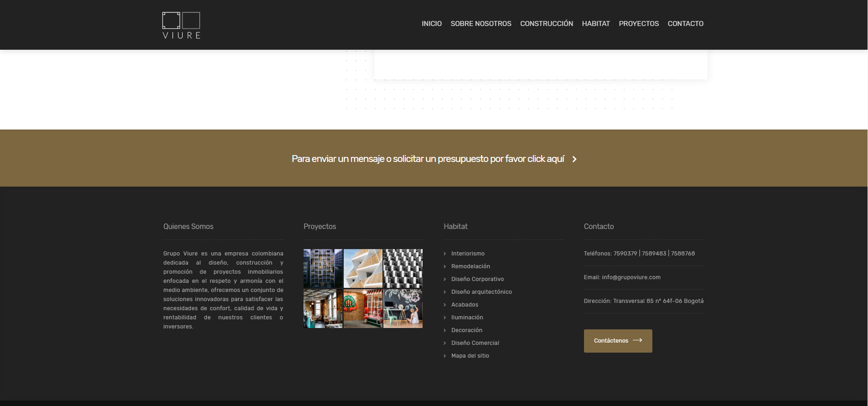Viewport: 868px width, 406px height.
Task: Open Mapa del sitio link
Action: click(x=470, y=356)
